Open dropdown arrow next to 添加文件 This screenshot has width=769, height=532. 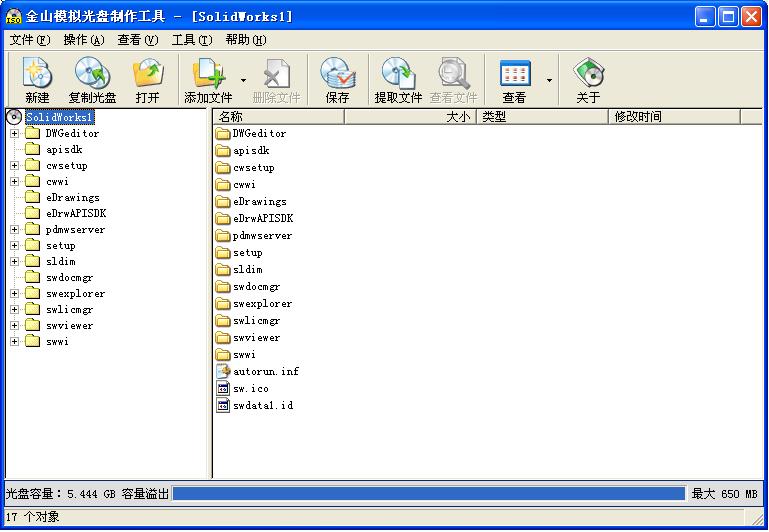point(243,80)
